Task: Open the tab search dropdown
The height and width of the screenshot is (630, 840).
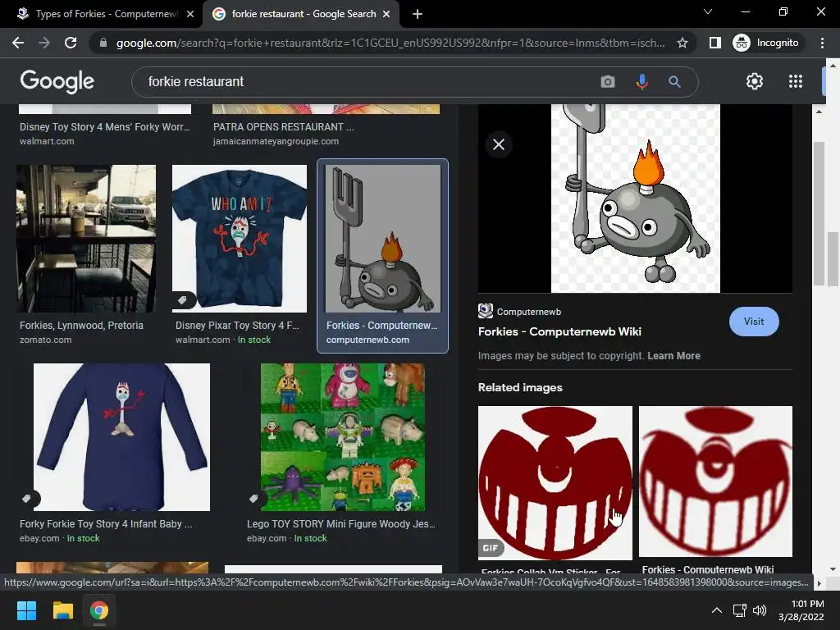Action: [x=708, y=11]
